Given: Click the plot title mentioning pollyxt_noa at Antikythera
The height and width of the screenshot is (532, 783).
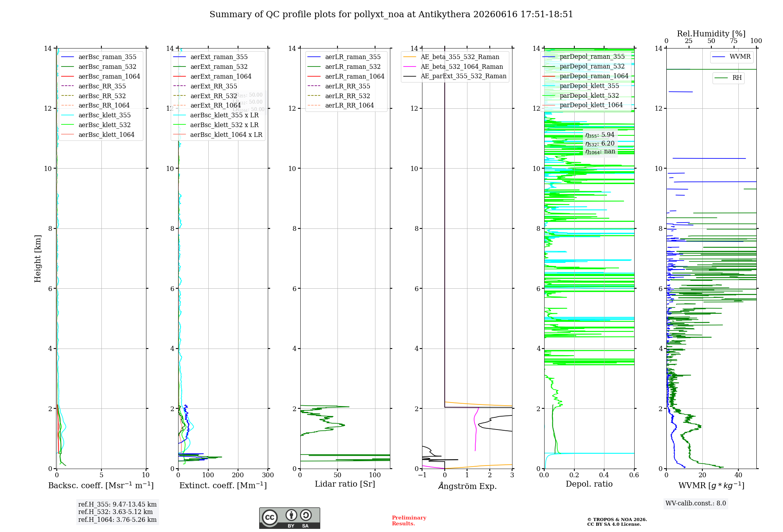Looking at the screenshot, I should coord(391,14).
